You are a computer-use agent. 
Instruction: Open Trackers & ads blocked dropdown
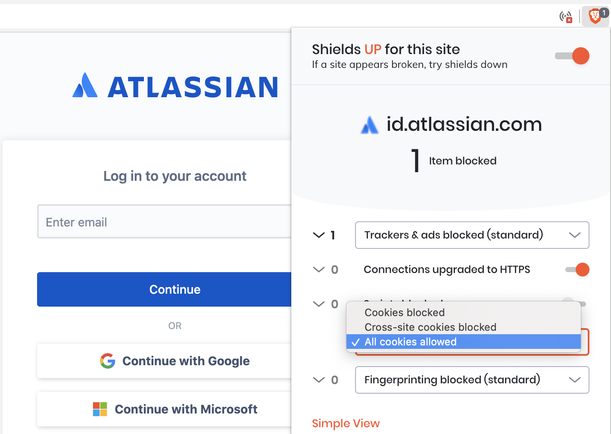472,235
